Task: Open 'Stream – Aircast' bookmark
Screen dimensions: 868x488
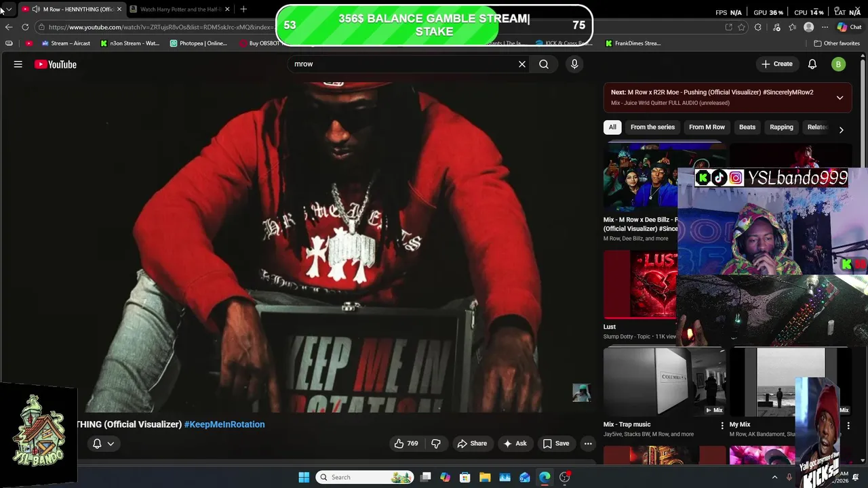Action: 66,43
